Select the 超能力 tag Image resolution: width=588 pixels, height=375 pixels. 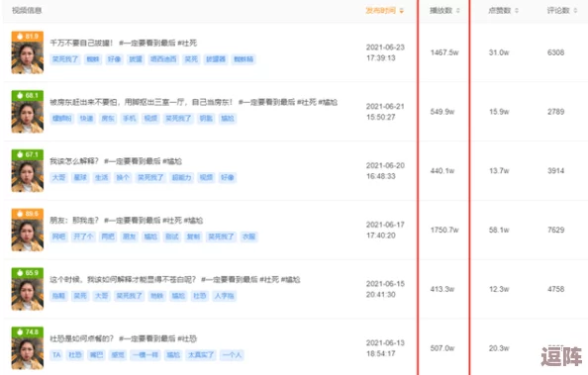pyautogui.click(x=181, y=177)
